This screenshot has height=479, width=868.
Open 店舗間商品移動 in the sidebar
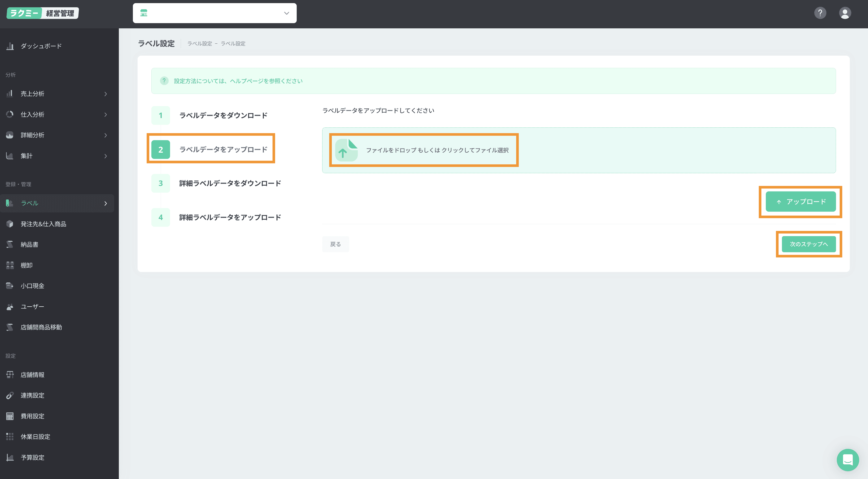(x=41, y=327)
